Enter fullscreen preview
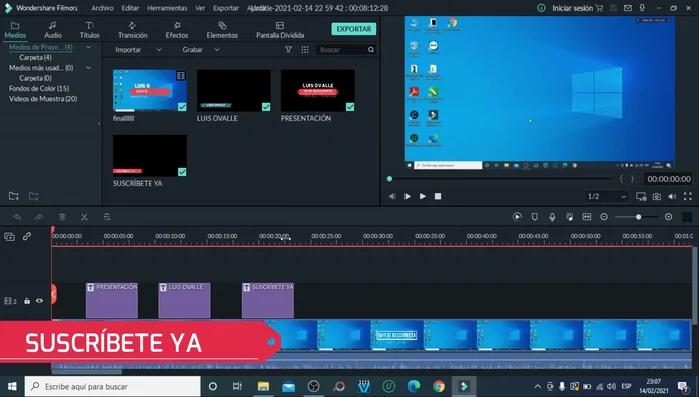 [x=688, y=196]
